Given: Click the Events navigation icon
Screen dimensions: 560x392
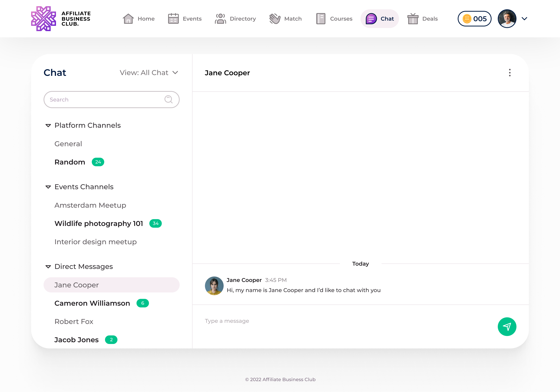Looking at the screenshot, I should [x=174, y=19].
